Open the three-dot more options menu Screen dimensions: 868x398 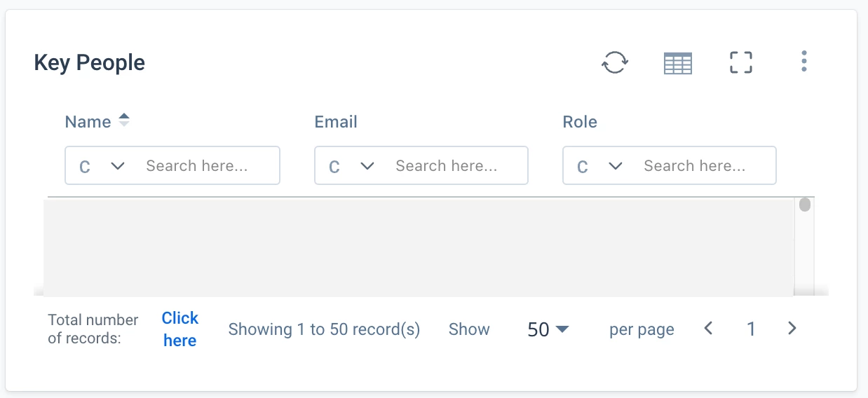point(803,62)
